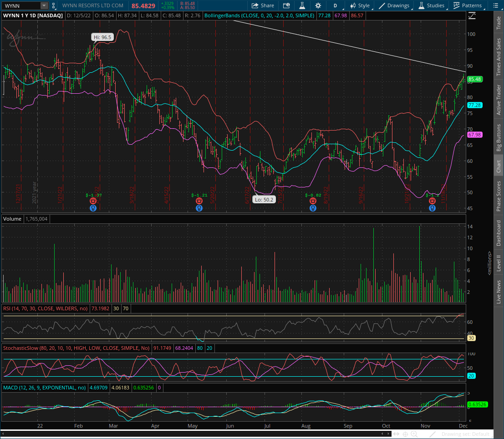Open symbol selector dropdown arrow
This screenshot has width=504, height=439.
tap(44, 5)
